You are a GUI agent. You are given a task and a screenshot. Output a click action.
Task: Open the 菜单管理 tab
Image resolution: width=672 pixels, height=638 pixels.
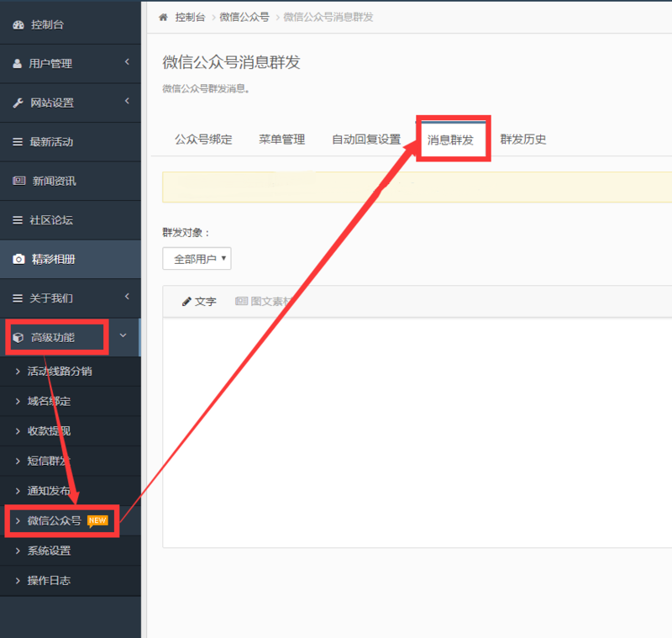pos(282,139)
